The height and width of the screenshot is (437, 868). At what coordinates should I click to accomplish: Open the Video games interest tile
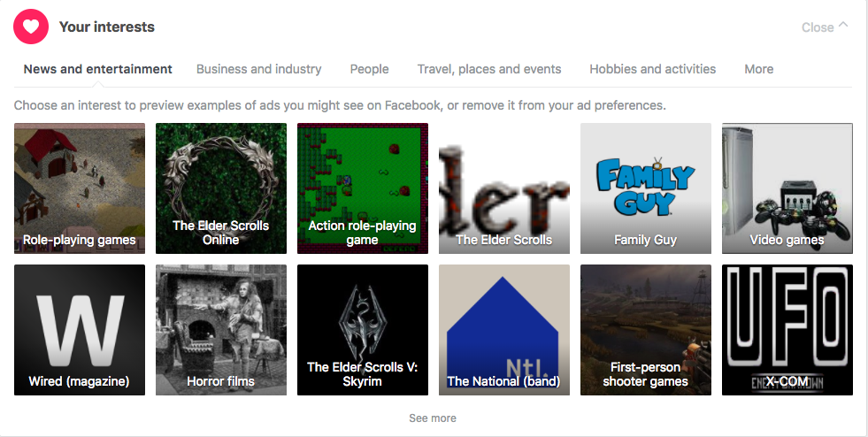(787, 188)
